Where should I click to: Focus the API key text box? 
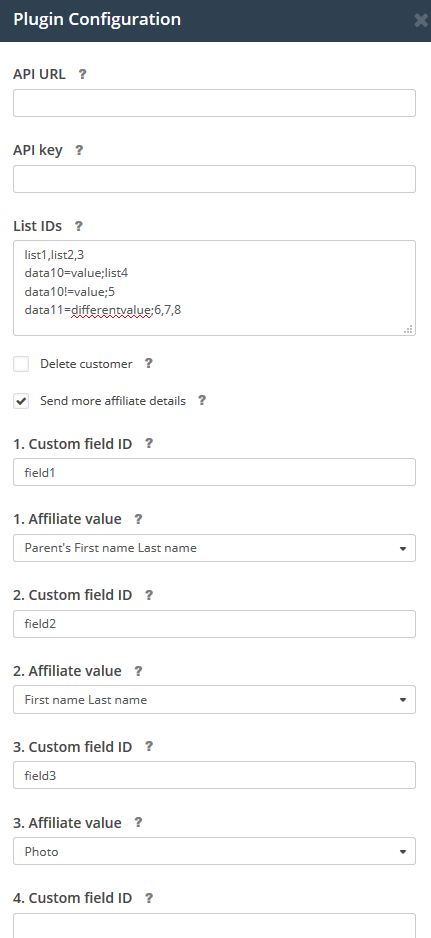pyautogui.click(x=214, y=179)
